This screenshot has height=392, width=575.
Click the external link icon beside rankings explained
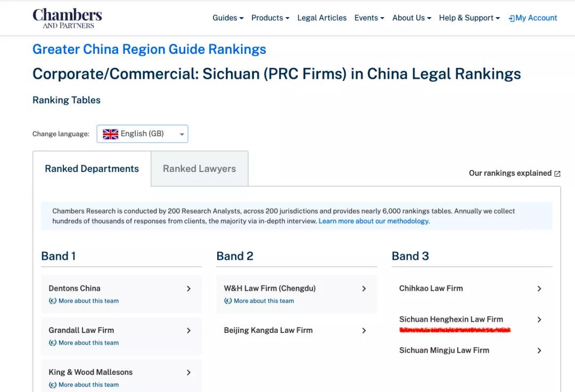point(557,174)
